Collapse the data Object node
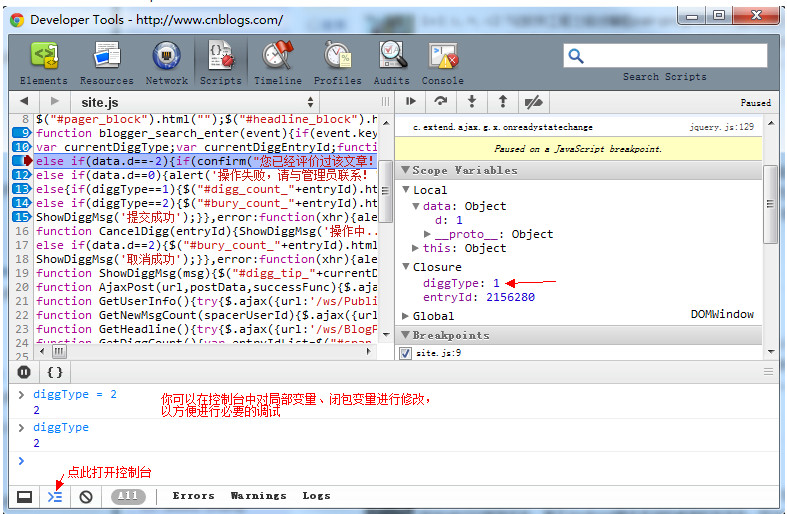Image resolution: width=787 pixels, height=514 pixels. [x=416, y=206]
